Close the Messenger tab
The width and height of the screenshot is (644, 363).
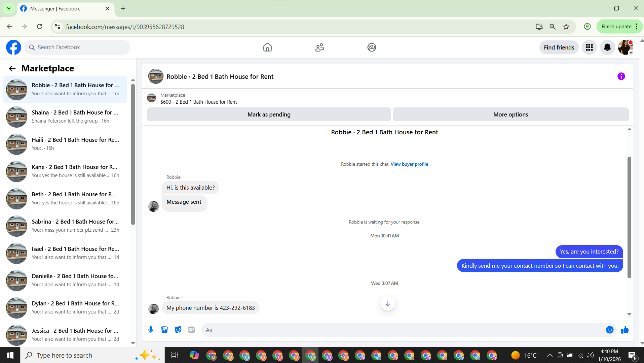tap(108, 8)
